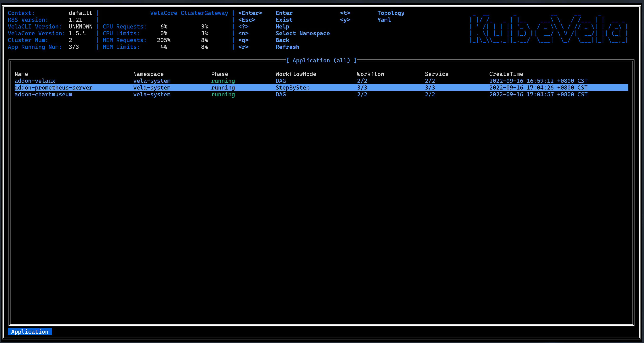Click the VelaCore column heading
The height and width of the screenshot is (343, 644).
tap(163, 13)
